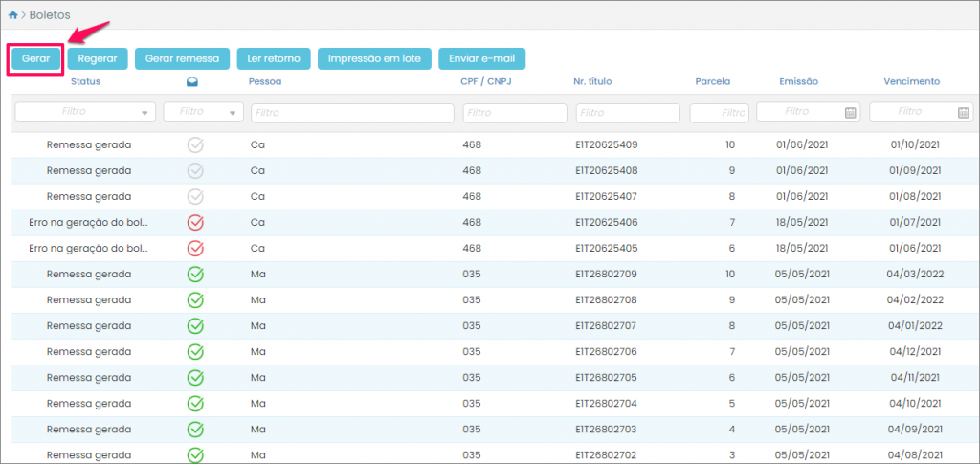Focus the Pessoa filter input field
Viewport: 980px width, 464px height.
pyautogui.click(x=352, y=113)
